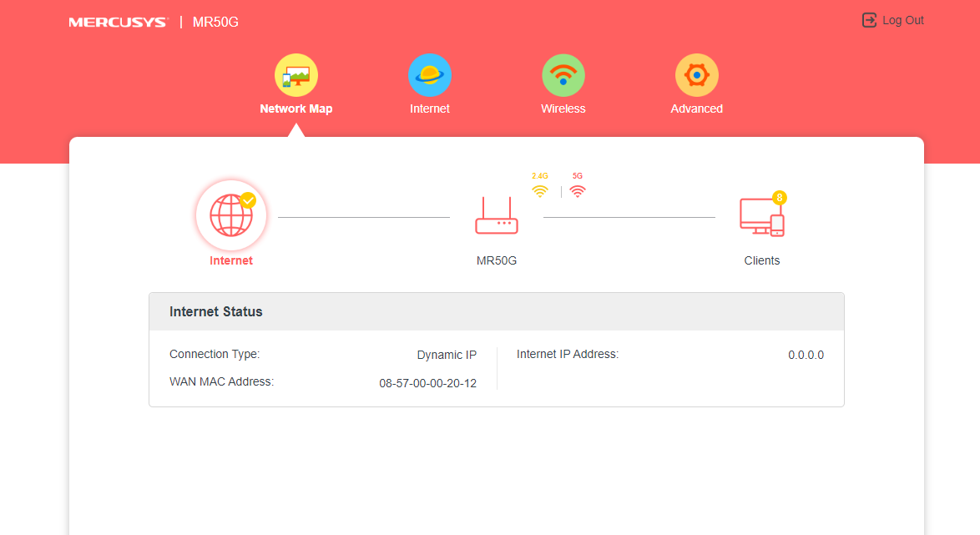This screenshot has height=535, width=980.
Task: Click the 2.4G Wi-Fi signal icon
Action: [540, 191]
